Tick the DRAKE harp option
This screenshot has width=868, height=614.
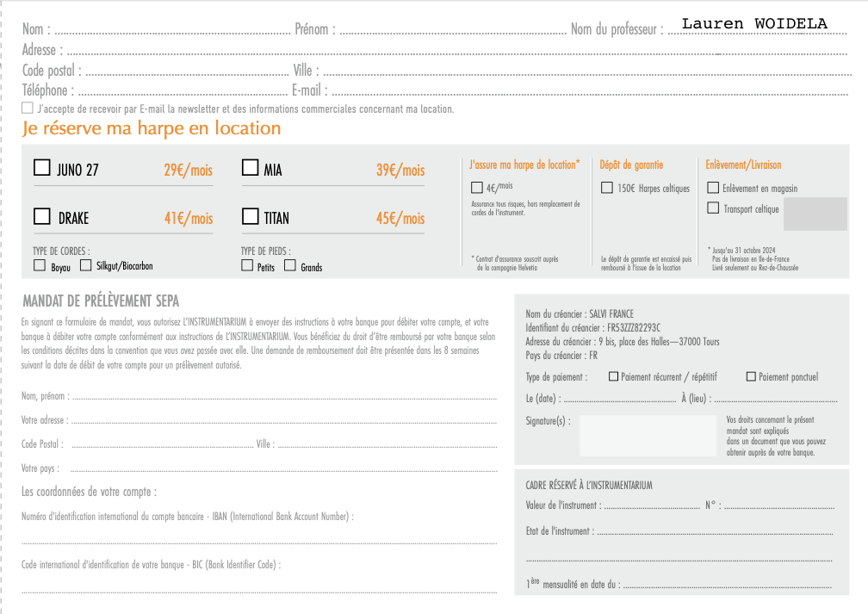pyautogui.click(x=41, y=216)
